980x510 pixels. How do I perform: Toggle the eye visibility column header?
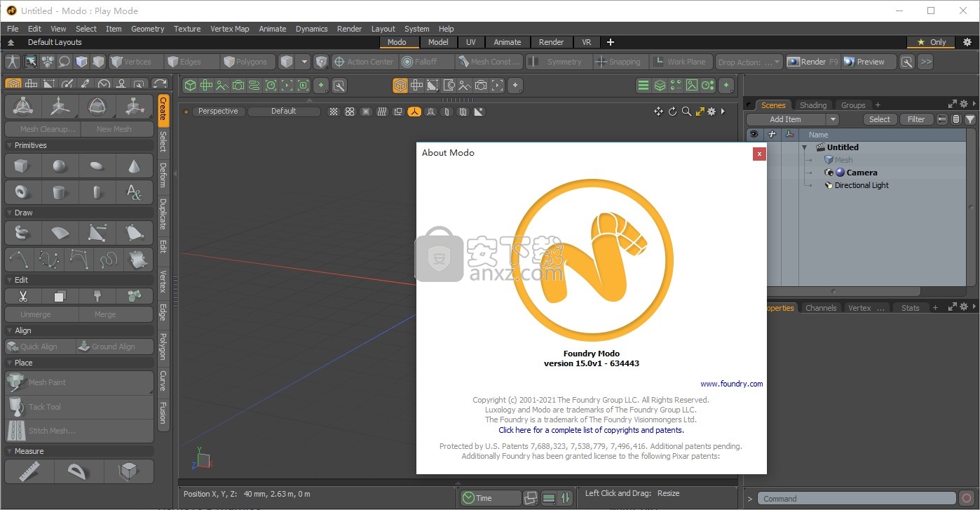(x=754, y=134)
